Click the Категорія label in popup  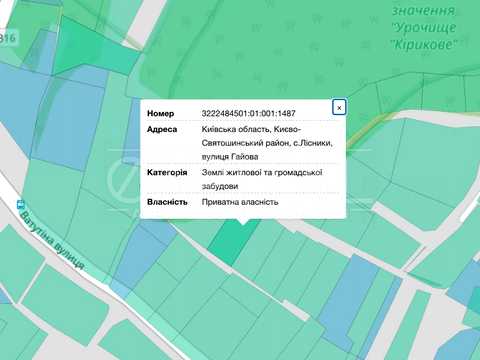167,172
